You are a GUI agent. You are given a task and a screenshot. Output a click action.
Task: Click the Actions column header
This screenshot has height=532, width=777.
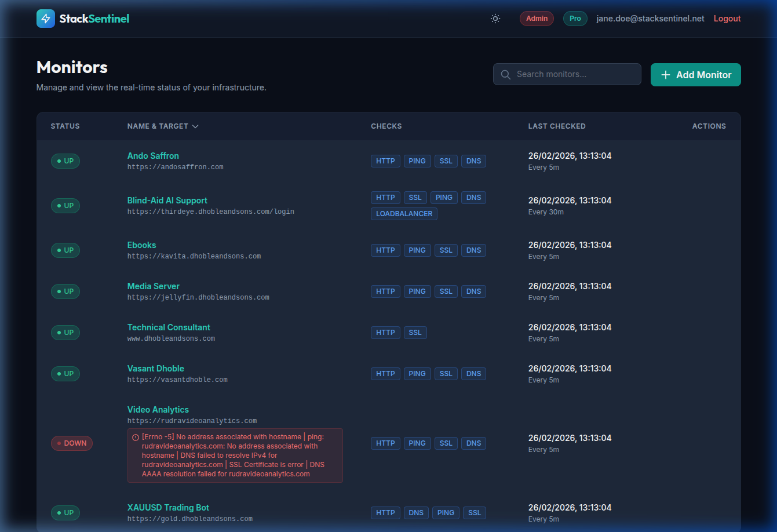(x=709, y=126)
